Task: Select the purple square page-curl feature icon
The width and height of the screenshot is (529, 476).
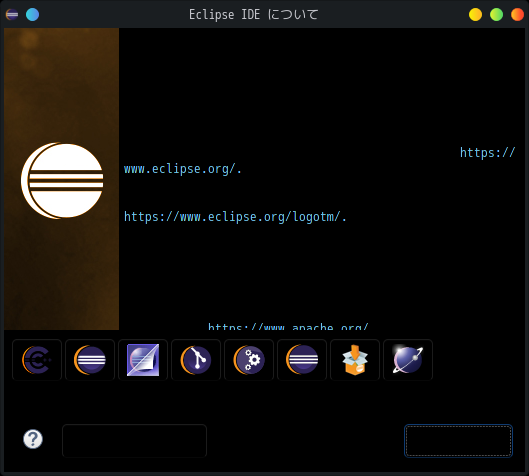Action: [143, 360]
